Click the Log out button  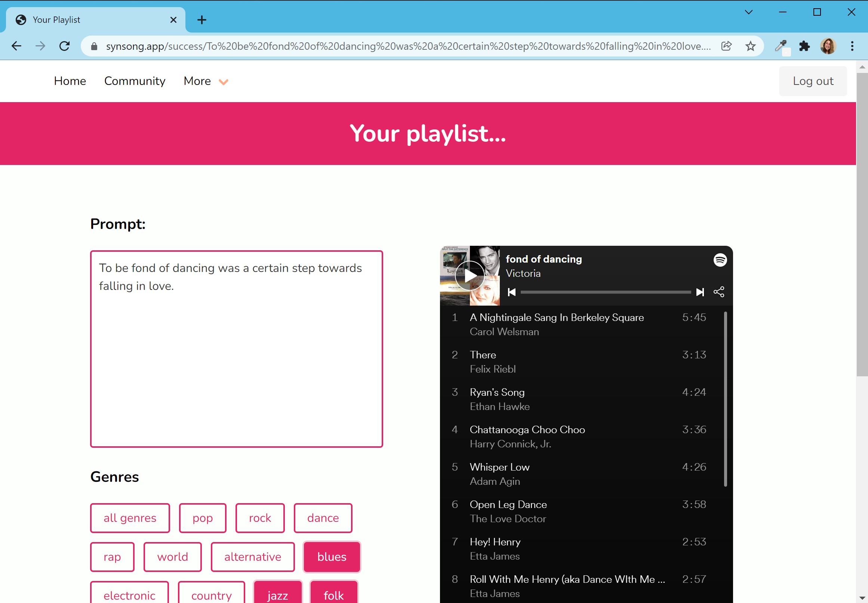click(x=813, y=80)
